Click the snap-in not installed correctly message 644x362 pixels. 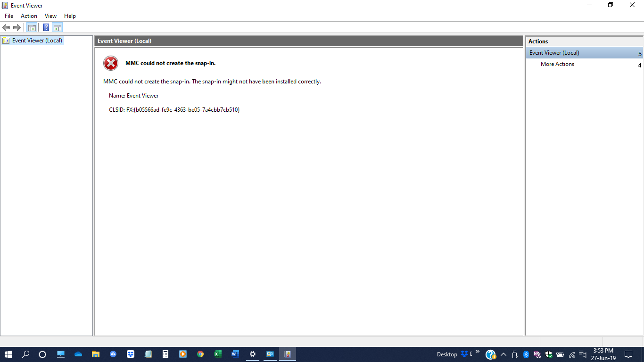pyautogui.click(x=212, y=82)
